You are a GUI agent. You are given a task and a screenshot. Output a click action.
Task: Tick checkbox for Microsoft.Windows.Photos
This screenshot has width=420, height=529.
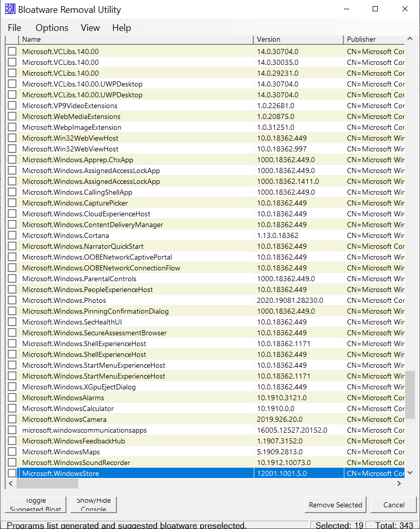pos(12,300)
